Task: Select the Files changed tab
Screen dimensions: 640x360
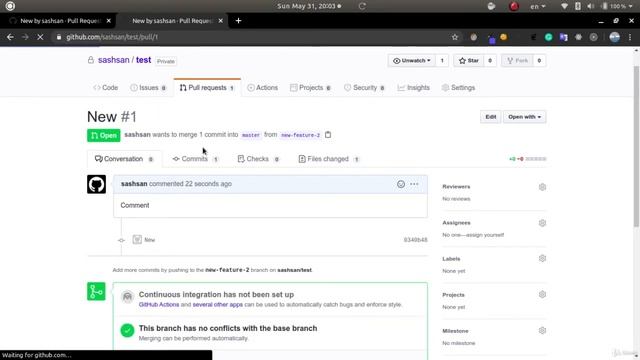Action: pos(329,159)
